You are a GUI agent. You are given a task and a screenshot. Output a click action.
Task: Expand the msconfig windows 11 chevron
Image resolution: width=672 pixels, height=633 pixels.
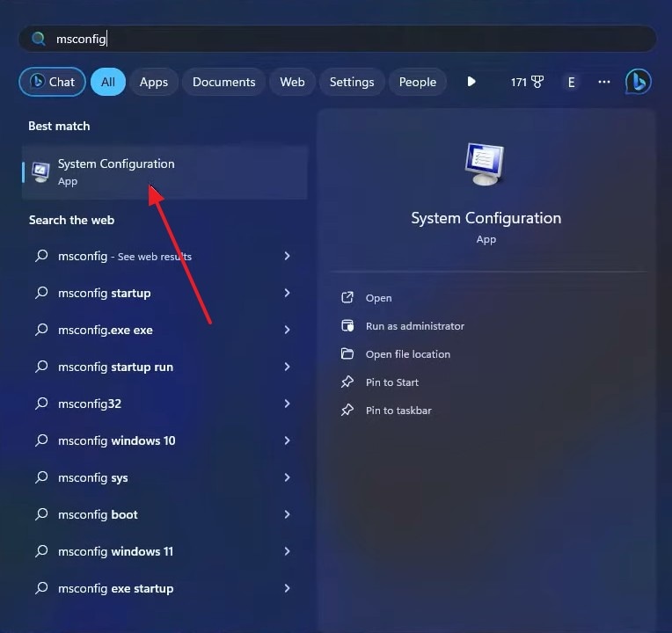(287, 550)
